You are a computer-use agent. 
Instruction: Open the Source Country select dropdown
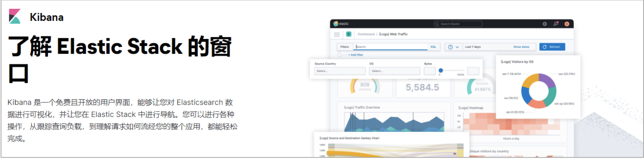[339, 71]
